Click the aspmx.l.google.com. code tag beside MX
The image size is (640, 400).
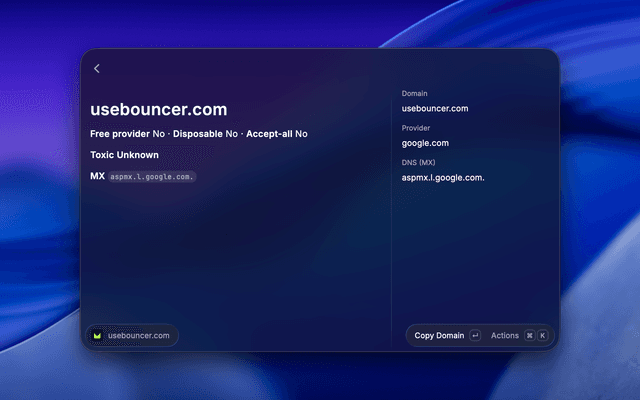click(x=152, y=177)
